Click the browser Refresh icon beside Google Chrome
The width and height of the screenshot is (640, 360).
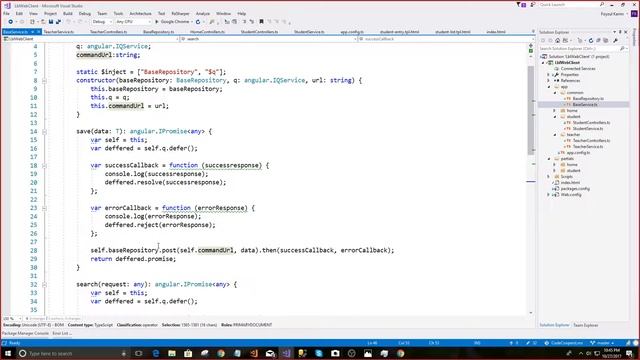click(x=198, y=22)
